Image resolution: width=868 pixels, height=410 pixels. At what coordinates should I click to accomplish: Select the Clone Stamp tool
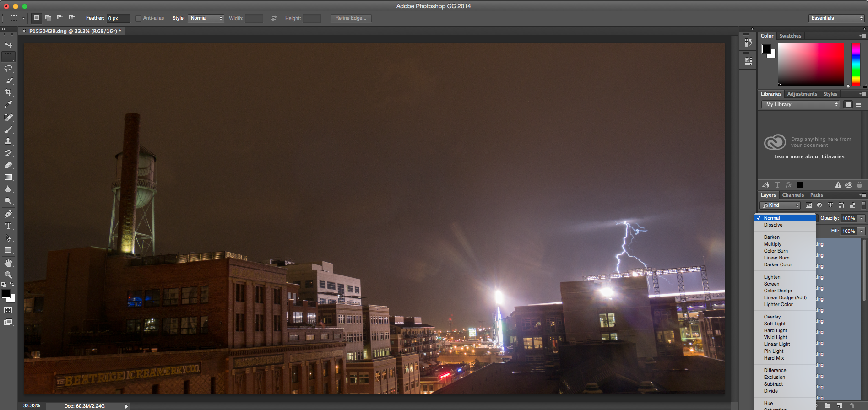(8, 141)
